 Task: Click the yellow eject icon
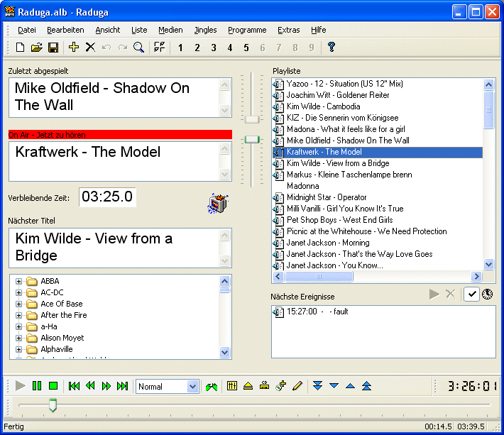click(x=248, y=385)
